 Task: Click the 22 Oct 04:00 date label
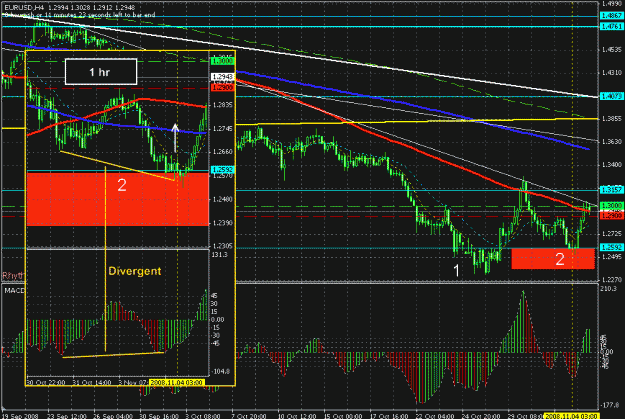436,416
